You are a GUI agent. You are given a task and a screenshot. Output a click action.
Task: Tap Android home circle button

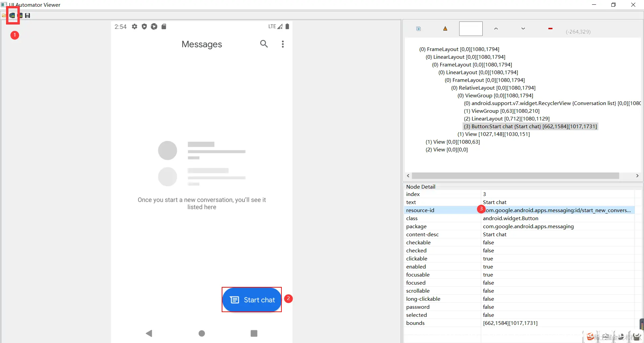202,333
